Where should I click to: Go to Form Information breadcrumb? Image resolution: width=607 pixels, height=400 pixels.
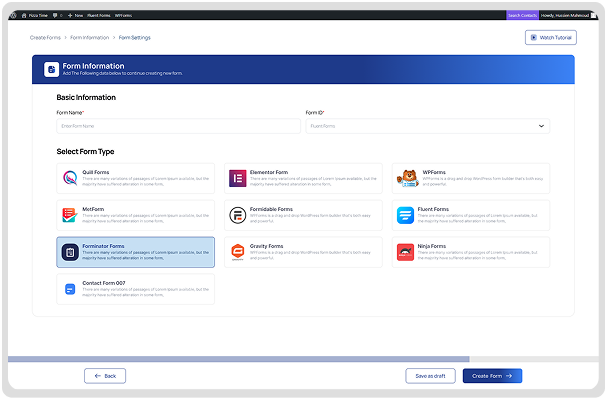pyautogui.click(x=89, y=38)
